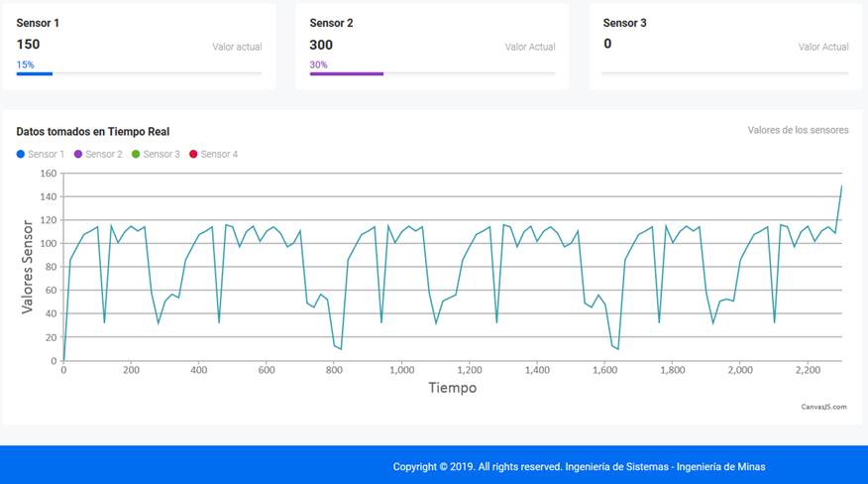The height and width of the screenshot is (484, 868).
Task: Select the Sensor 1 card title
Action: point(39,23)
